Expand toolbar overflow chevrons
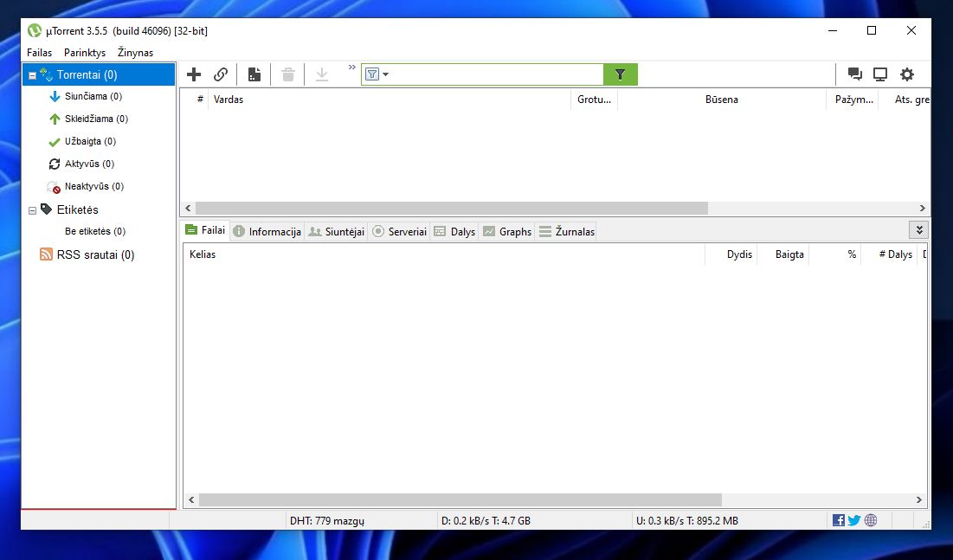The height and width of the screenshot is (560, 953). (352, 67)
